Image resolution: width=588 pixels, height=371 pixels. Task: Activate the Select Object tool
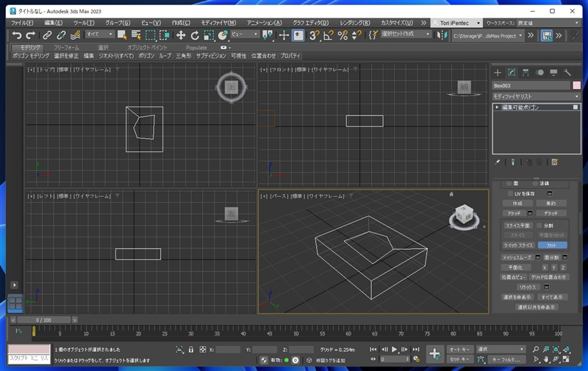coord(122,35)
